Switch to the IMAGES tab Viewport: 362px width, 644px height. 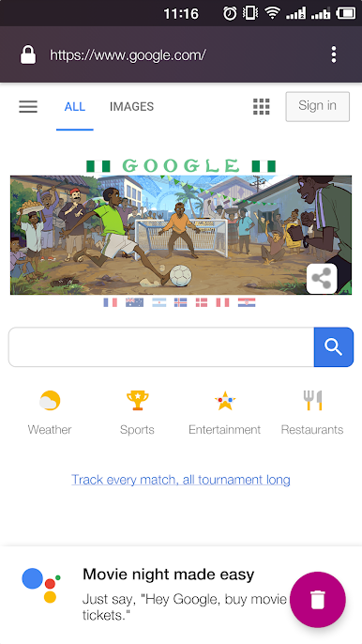131,107
